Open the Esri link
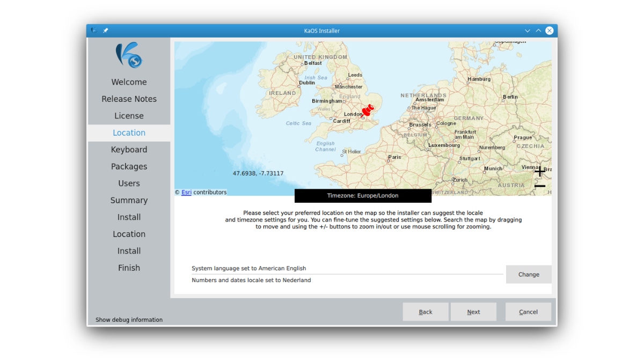The height and width of the screenshot is (362, 644). [186, 192]
